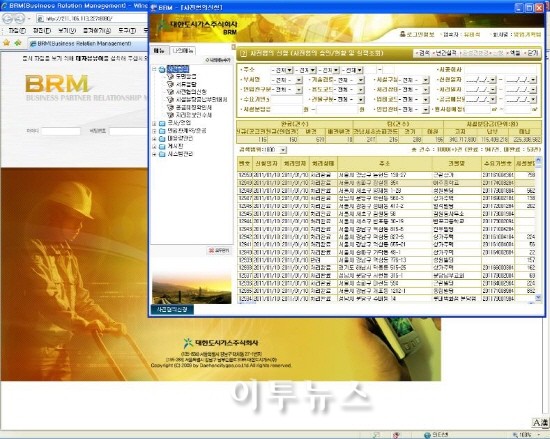Click the page icon in IE address bar

[x=41, y=19]
